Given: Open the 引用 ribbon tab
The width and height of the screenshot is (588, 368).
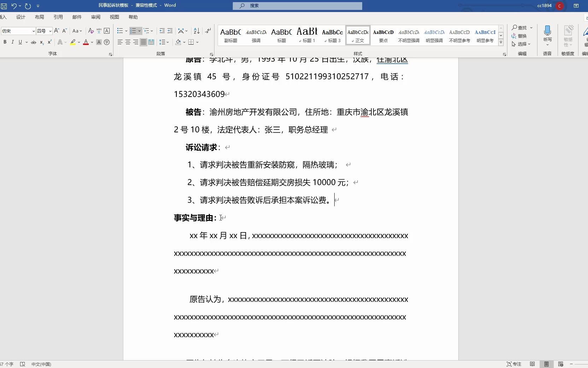Looking at the screenshot, I should click(58, 17).
